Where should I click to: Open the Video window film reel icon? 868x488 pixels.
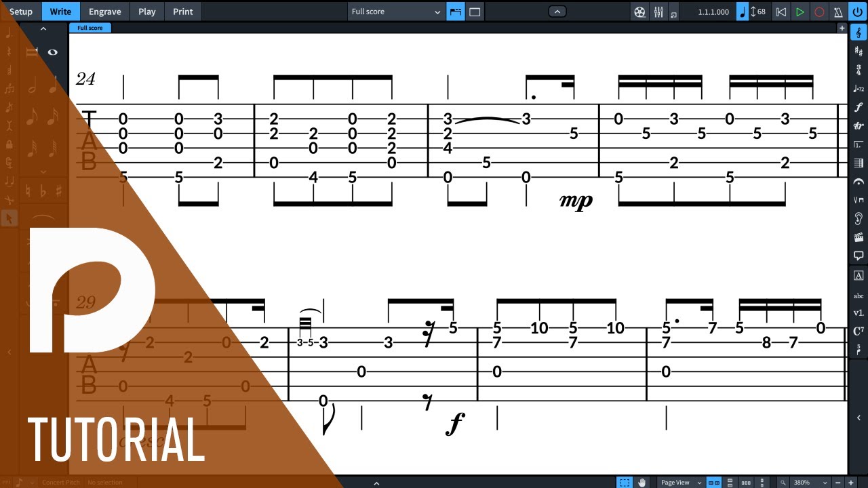(639, 12)
